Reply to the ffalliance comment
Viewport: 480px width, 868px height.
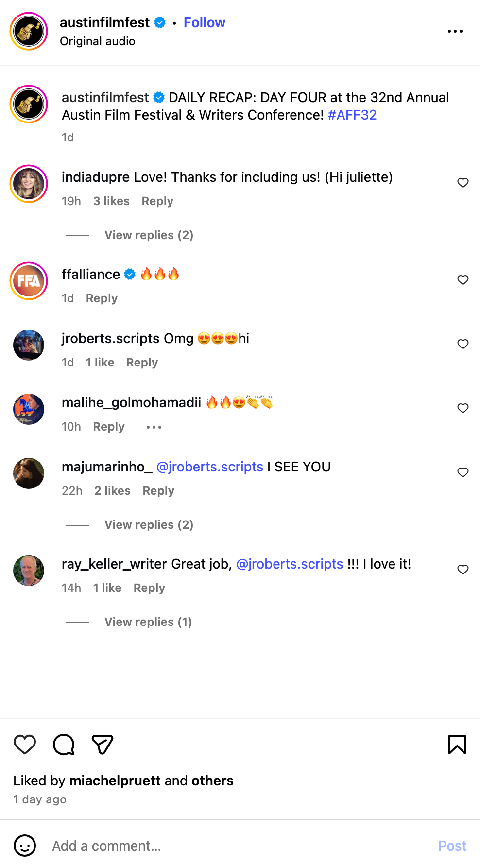click(x=102, y=298)
